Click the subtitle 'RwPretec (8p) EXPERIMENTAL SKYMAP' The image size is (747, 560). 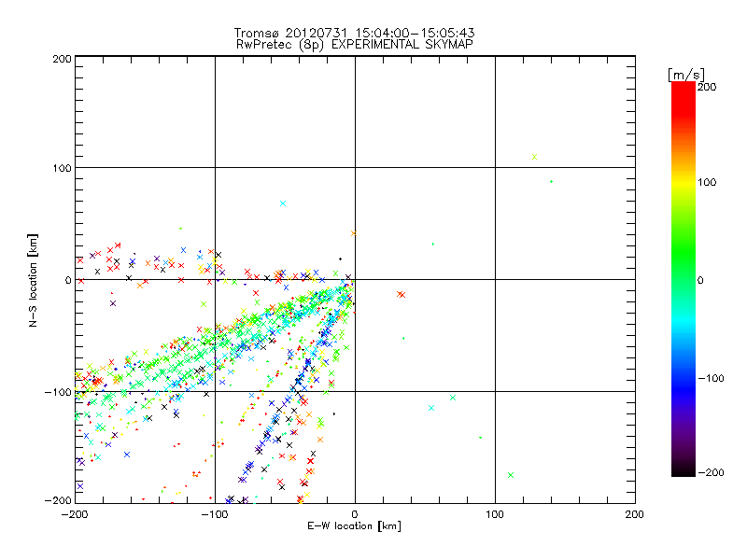(354, 44)
